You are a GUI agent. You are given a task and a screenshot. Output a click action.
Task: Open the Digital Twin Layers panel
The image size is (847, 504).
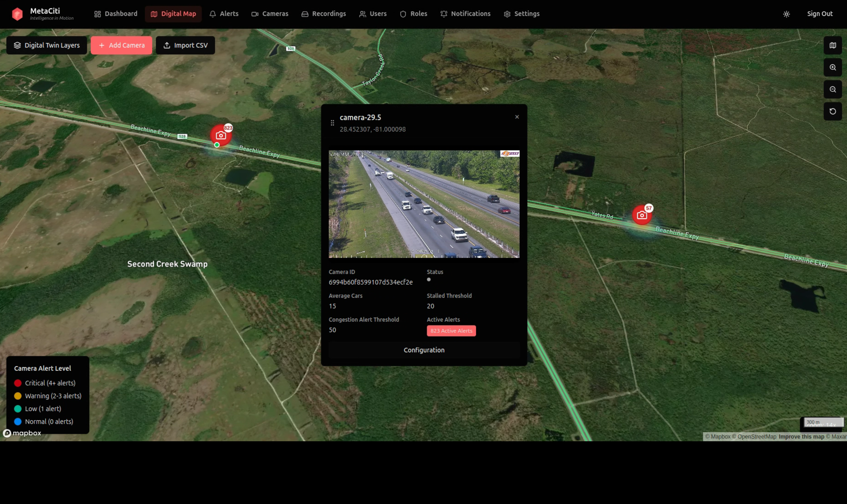pos(46,45)
